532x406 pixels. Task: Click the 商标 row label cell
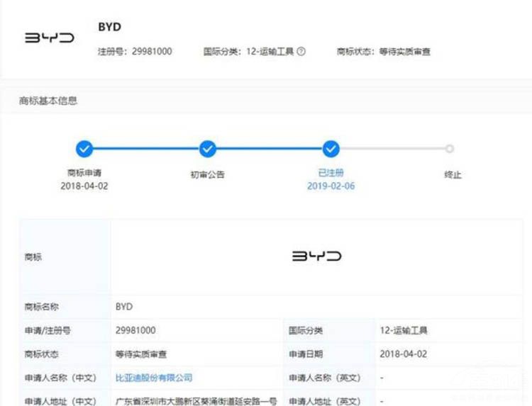point(33,257)
